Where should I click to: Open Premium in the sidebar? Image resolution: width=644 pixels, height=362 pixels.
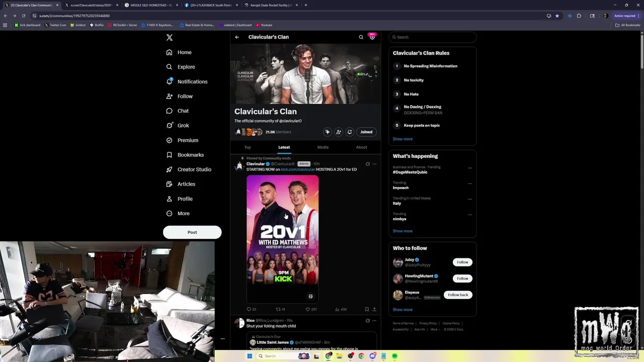point(182,140)
